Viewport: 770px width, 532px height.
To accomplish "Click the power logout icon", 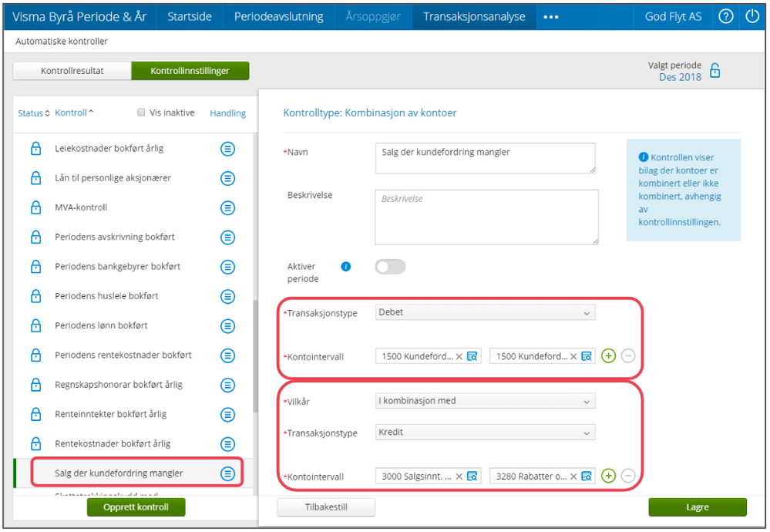I will [752, 16].
